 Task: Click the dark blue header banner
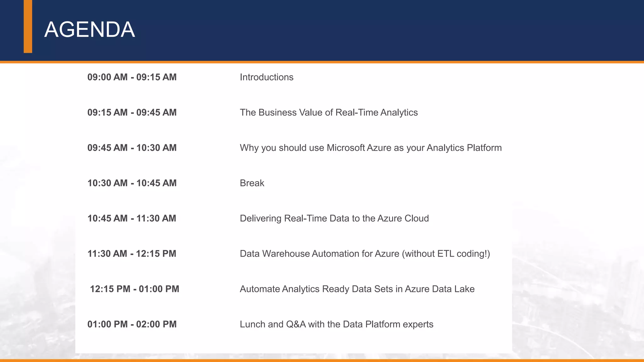[x=377, y=30]
